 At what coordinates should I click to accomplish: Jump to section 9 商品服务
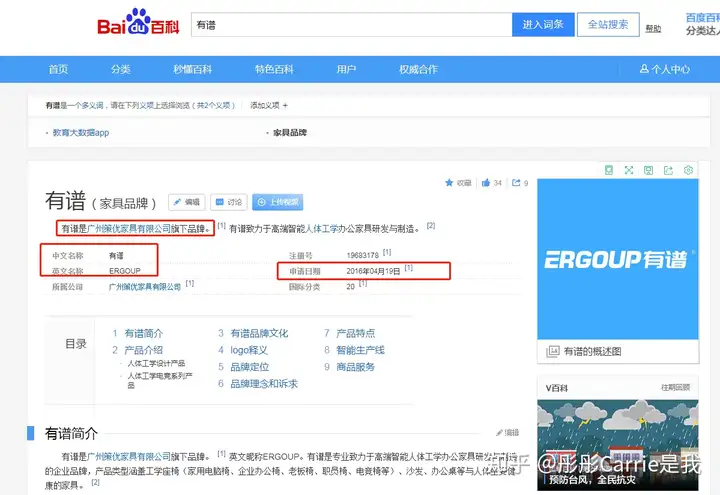[355, 367]
